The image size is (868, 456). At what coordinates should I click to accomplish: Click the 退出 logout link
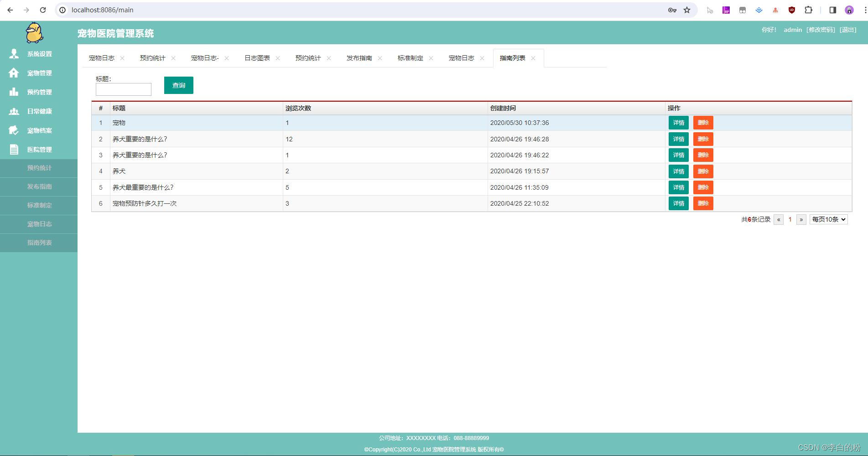[x=848, y=30]
